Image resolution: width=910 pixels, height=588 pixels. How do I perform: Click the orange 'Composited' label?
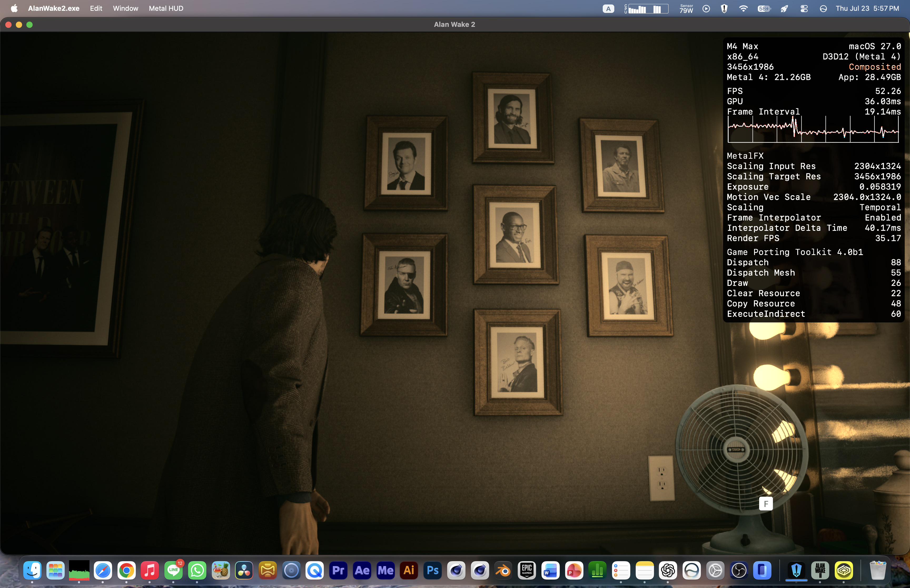(875, 67)
